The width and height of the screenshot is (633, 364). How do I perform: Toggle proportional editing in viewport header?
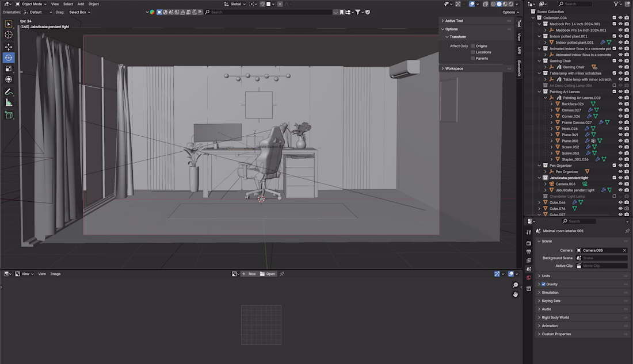coord(280,4)
